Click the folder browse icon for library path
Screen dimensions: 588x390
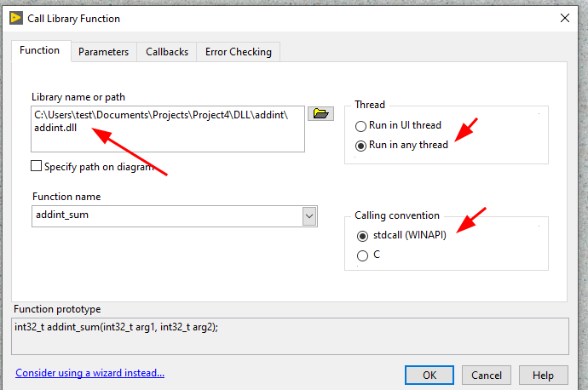click(x=320, y=113)
